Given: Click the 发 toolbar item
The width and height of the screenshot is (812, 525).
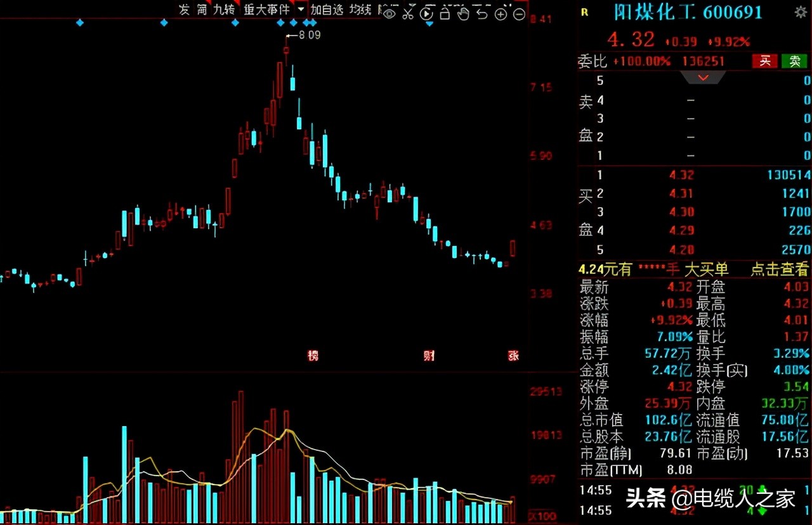Looking at the screenshot, I should pyautogui.click(x=184, y=10).
